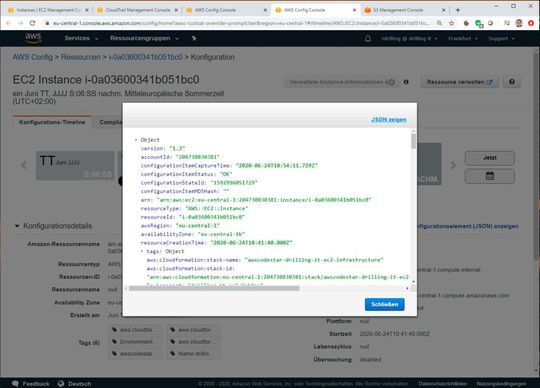
Task: Open a new browser tab
Action: pos(458,10)
